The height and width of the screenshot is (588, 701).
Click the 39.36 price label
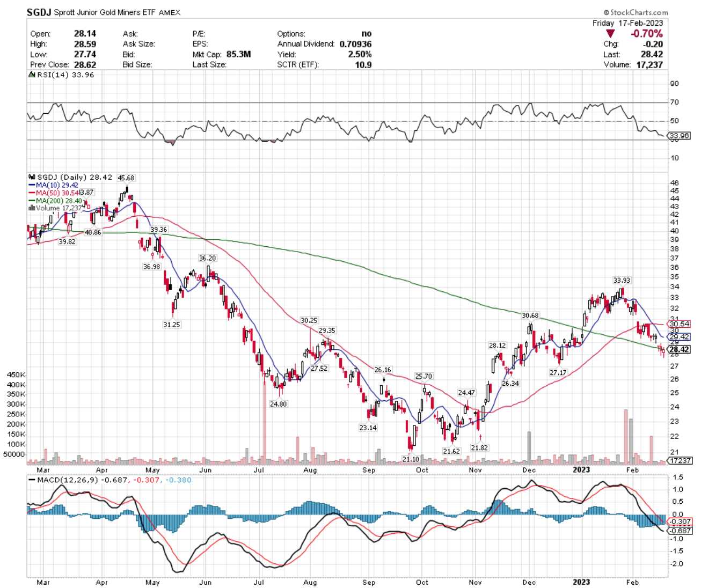coord(159,230)
